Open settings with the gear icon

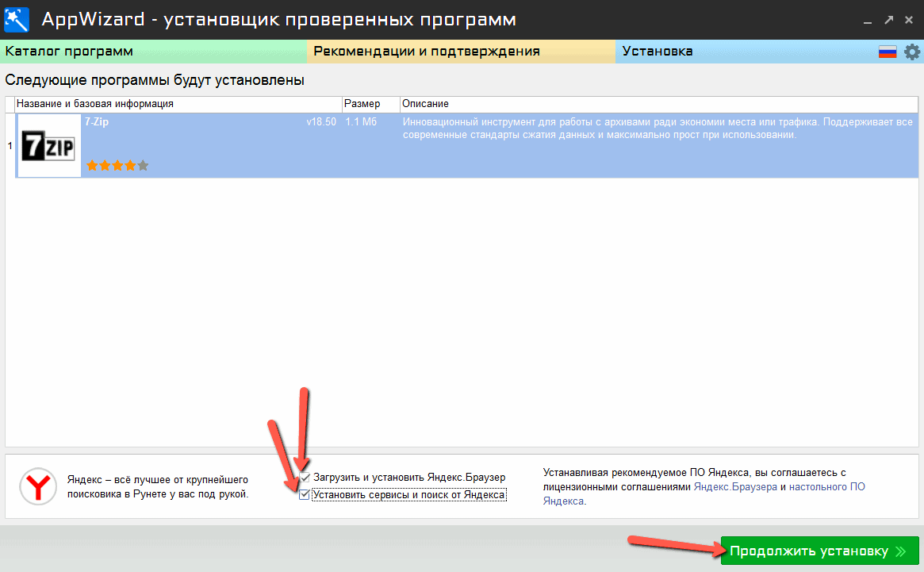(912, 52)
